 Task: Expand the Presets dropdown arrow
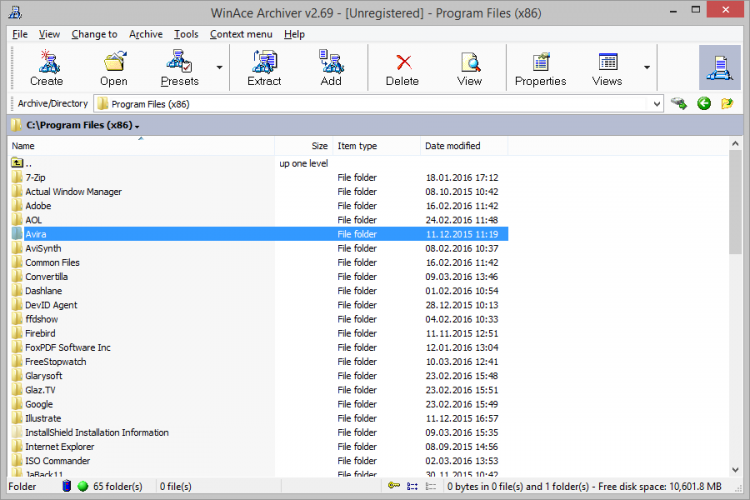pos(220,67)
